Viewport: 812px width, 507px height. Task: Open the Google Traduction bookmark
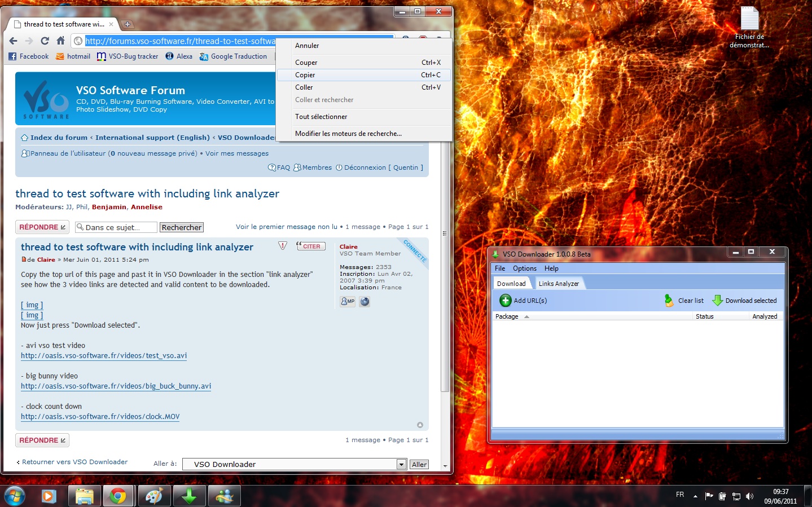pyautogui.click(x=233, y=56)
